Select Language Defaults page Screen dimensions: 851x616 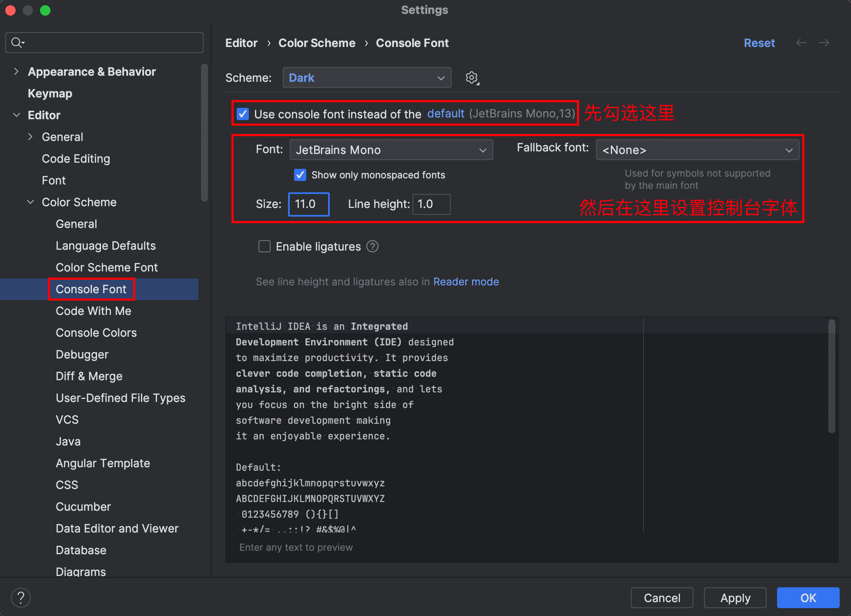(x=106, y=246)
